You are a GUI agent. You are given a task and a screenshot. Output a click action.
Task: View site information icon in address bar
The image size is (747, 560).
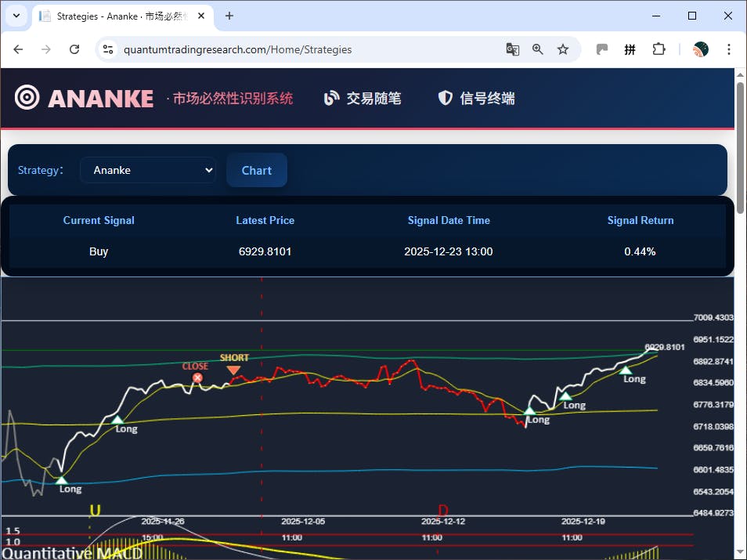[x=108, y=49]
